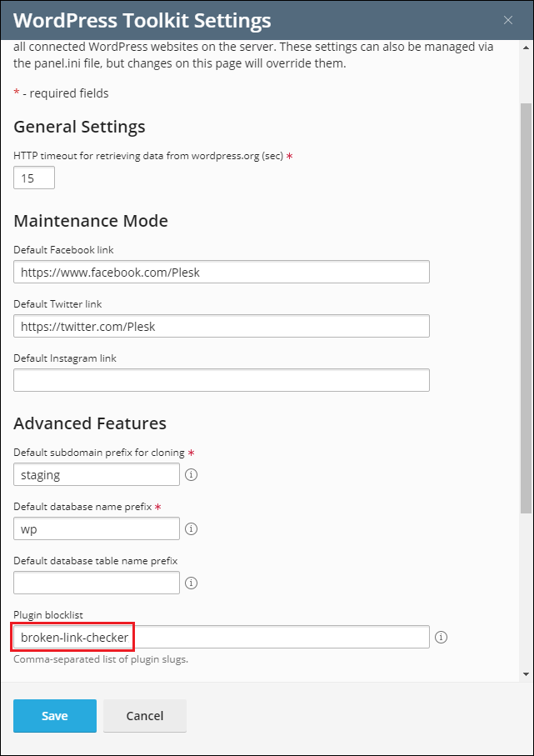Viewport: 534px width, 756px height.
Task: Select the Default Facebook link field
Action: coord(222,272)
